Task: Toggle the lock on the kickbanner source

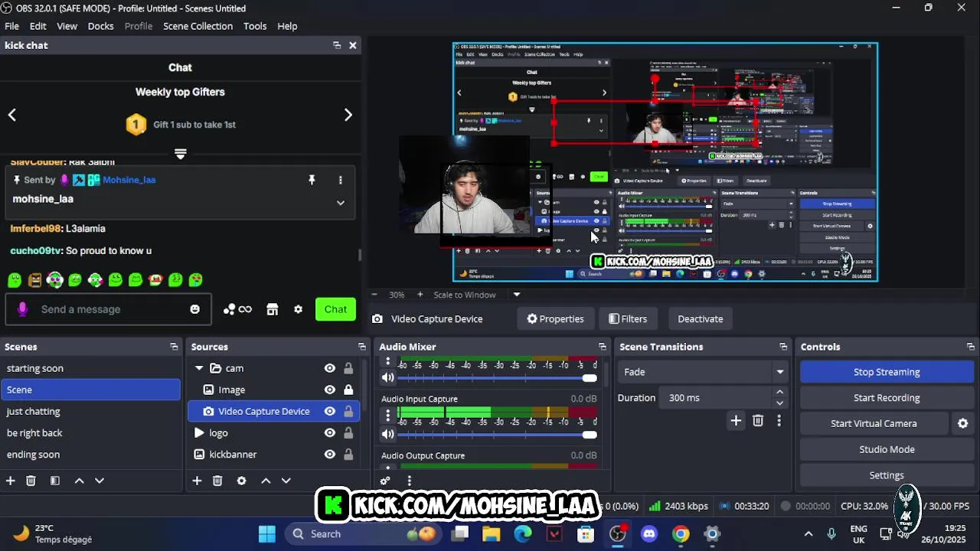Action: (348, 454)
